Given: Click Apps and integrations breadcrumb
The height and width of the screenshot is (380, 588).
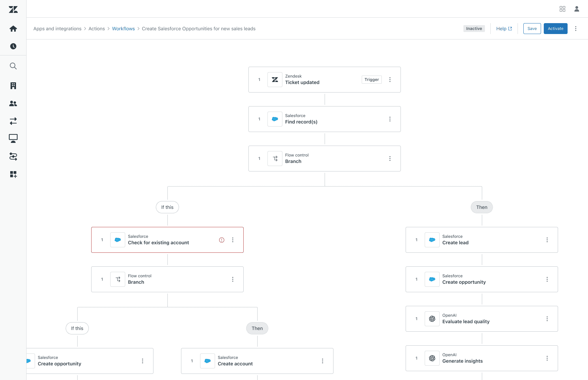Looking at the screenshot, I should pyautogui.click(x=58, y=29).
